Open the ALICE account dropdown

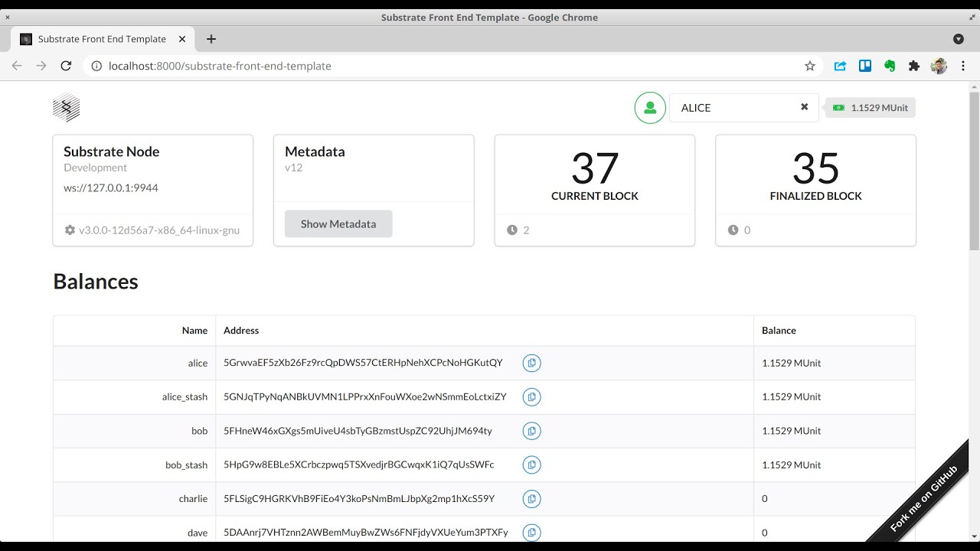[744, 108]
